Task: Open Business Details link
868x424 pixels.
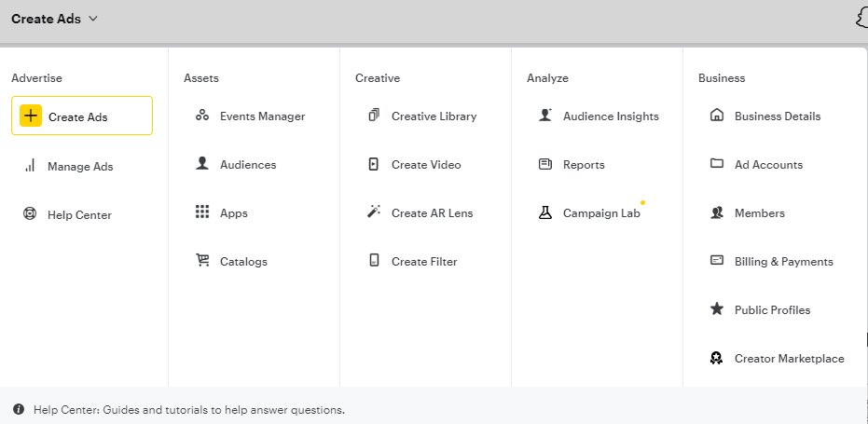Action: 778,116
